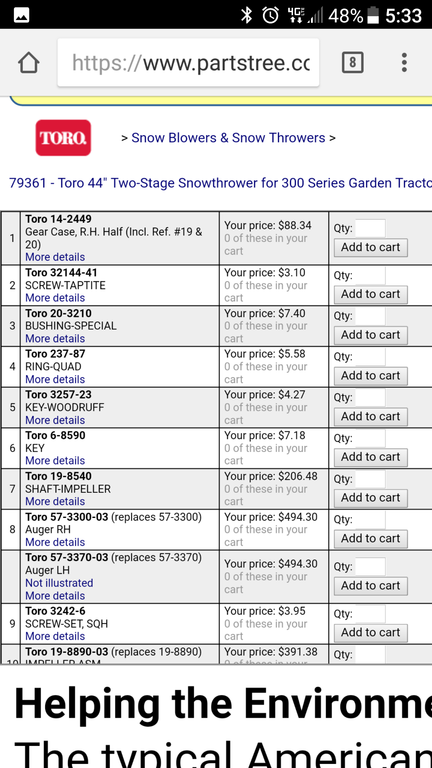
Task: Add SCREW-SET, SQH to cart
Action: pyautogui.click(x=371, y=632)
